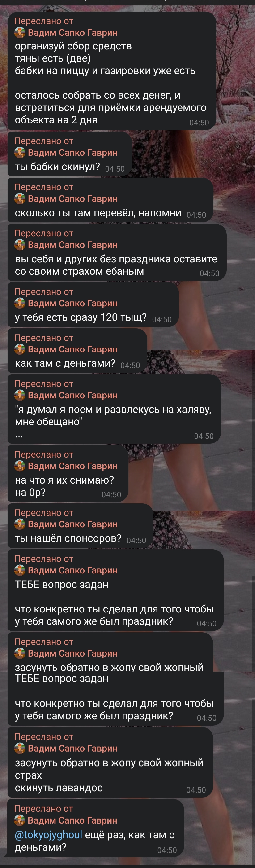The image size is (255, 868).
Task: Open sender name above "скинуть лавандос" message
Action: click(x=73, y=748)
